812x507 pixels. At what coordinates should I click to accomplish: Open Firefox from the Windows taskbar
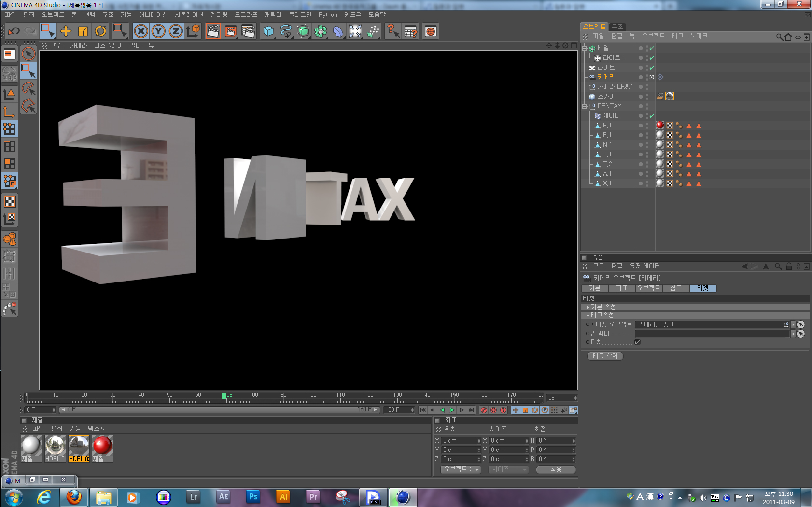click(x=74, y=497)
